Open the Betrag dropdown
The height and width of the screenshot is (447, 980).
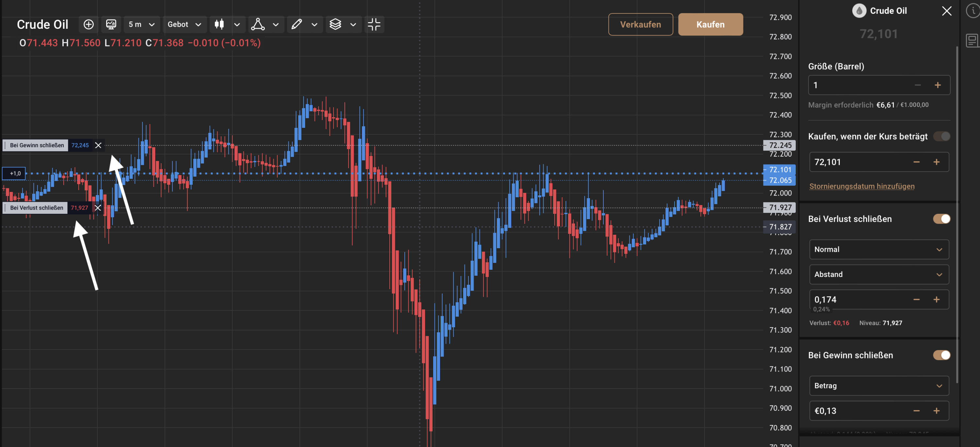[x=879, y=386]
